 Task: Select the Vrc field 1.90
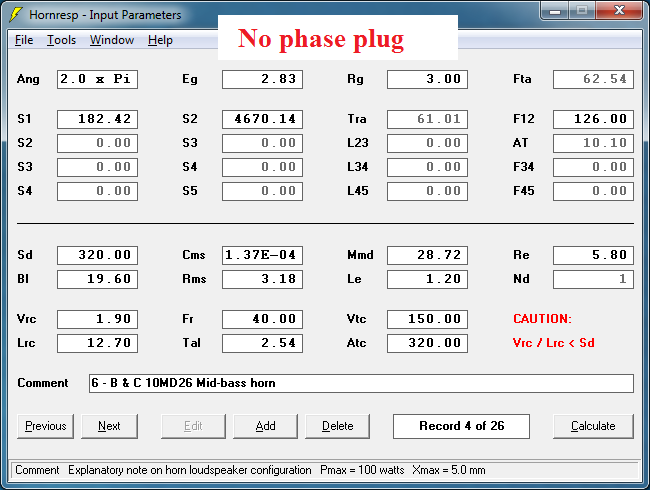[x=97, y=319]
